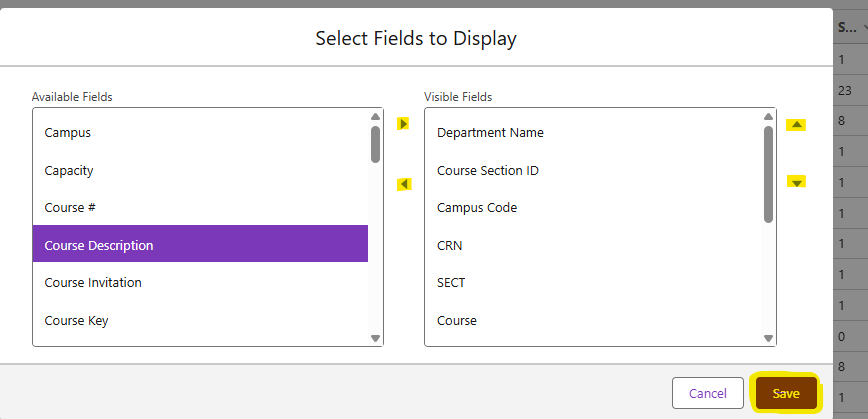Select Campus in Available Fields

(x=200, y=133)
